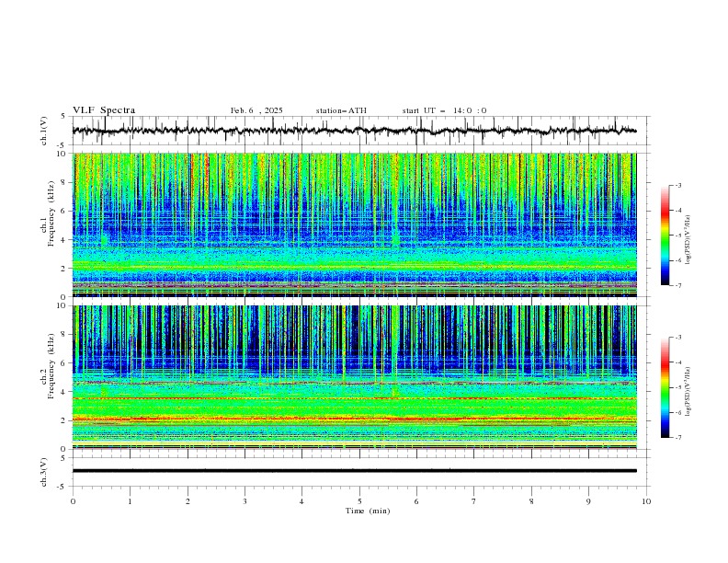Image resolution: width=728 pixels, height=563 pixels.
Task: Click the lower PSD color scale bar
Action: (x=665, y=387)
